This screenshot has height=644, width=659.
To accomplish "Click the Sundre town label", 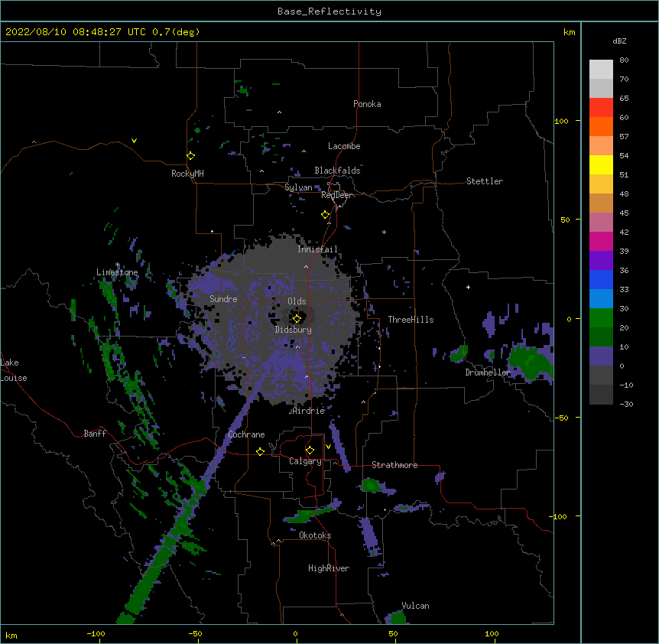I will pyautogui.click(x=223, y=299).
